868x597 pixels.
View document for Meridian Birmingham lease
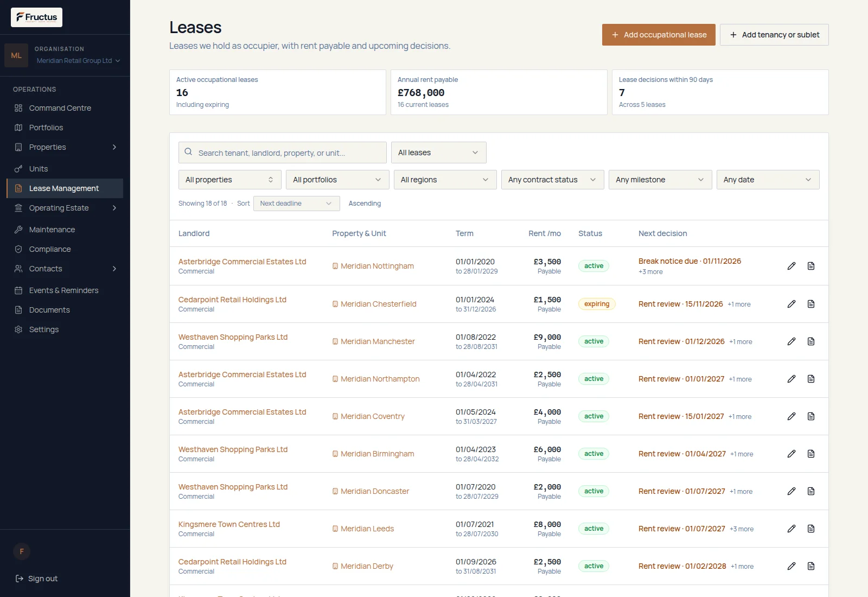(811, 454)
